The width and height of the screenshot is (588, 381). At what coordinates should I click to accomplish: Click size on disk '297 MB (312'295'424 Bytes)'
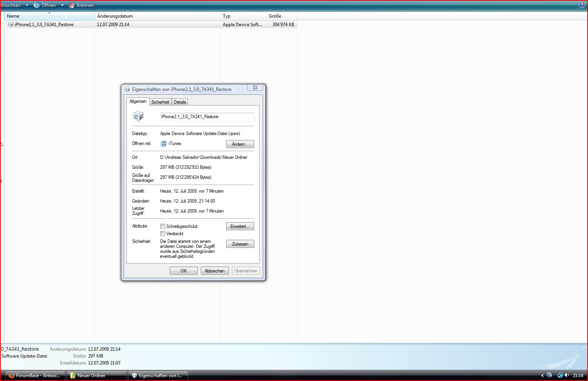(186, 177)
